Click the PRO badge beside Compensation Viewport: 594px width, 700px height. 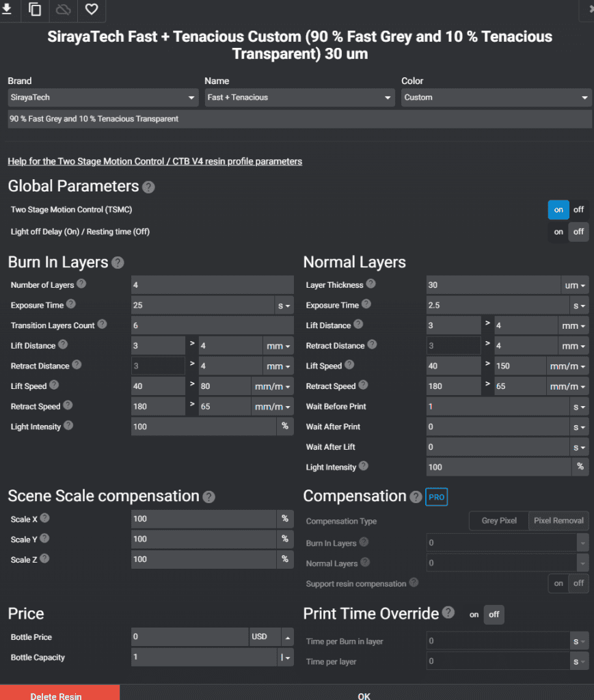click(x=437, y=497)
